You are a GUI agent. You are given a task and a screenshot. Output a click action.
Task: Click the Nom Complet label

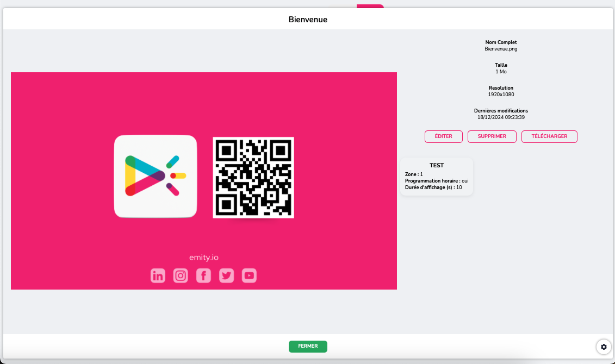tap(501, 42)
